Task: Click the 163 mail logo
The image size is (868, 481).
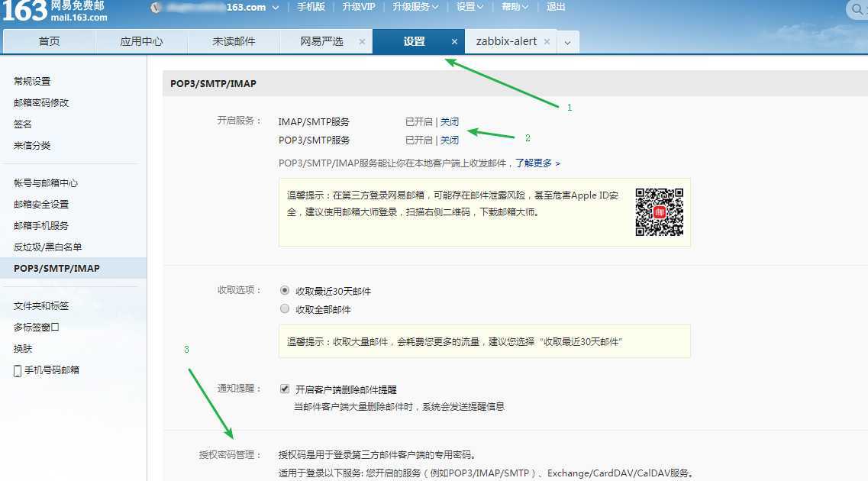Action: [54, 11]
